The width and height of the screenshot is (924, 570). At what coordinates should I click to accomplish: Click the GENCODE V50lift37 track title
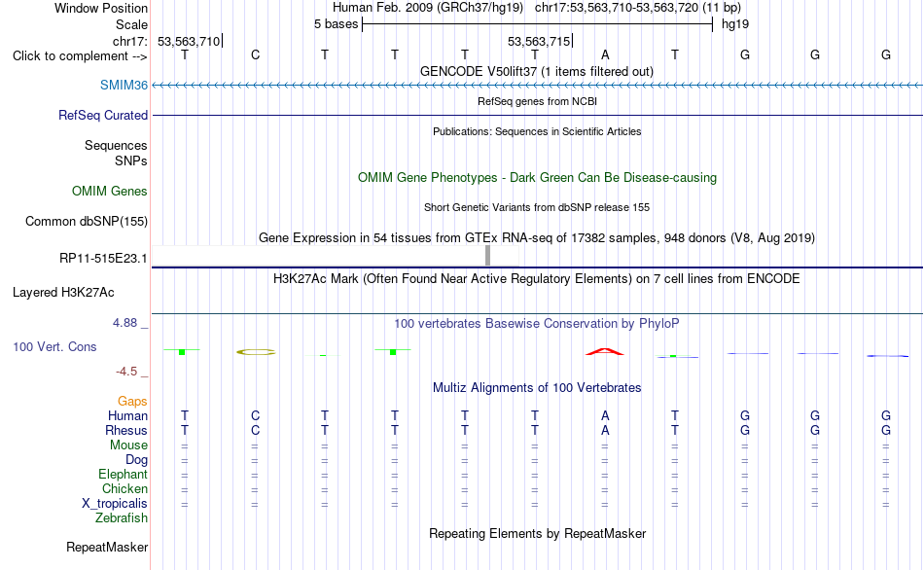pyautogui.click(x=537, y=71)
